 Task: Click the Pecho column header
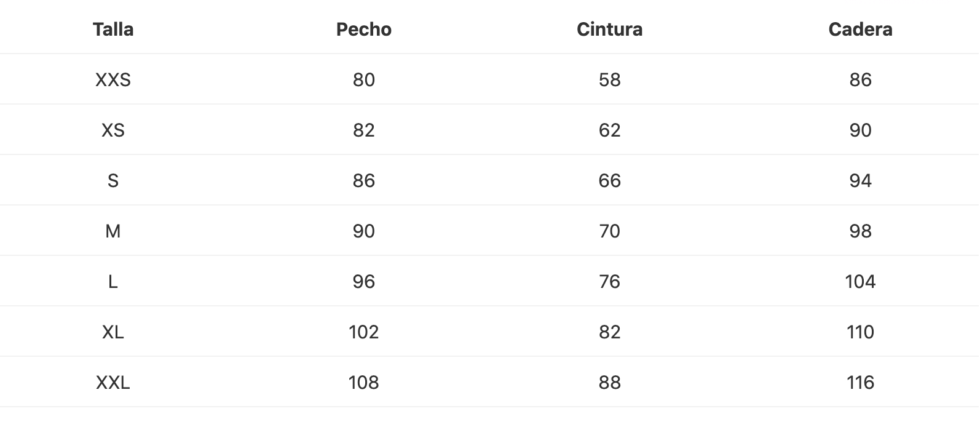click(x=364, y=30)
